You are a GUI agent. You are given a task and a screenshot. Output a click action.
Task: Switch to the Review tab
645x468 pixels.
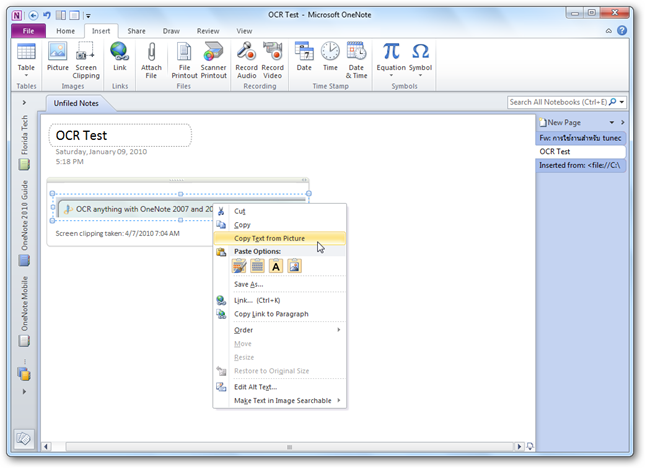208,31
